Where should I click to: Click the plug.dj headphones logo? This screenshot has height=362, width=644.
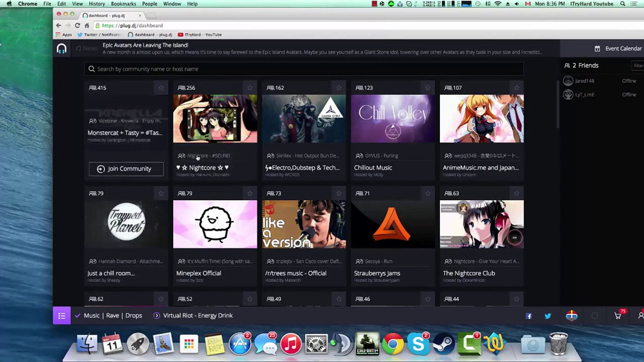coord(61,49)
